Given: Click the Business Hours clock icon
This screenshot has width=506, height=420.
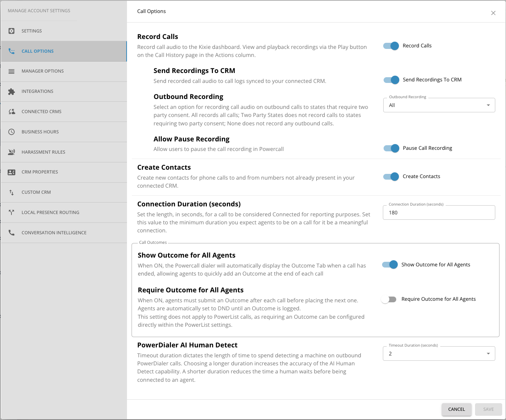Looking at the screenshot, I should click(x=11, y=132).
